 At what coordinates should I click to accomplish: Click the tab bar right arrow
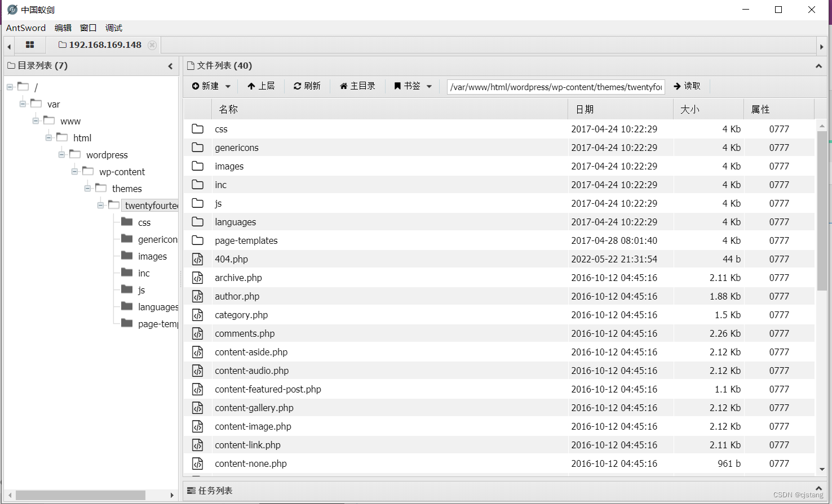click(x=822, y=46)
